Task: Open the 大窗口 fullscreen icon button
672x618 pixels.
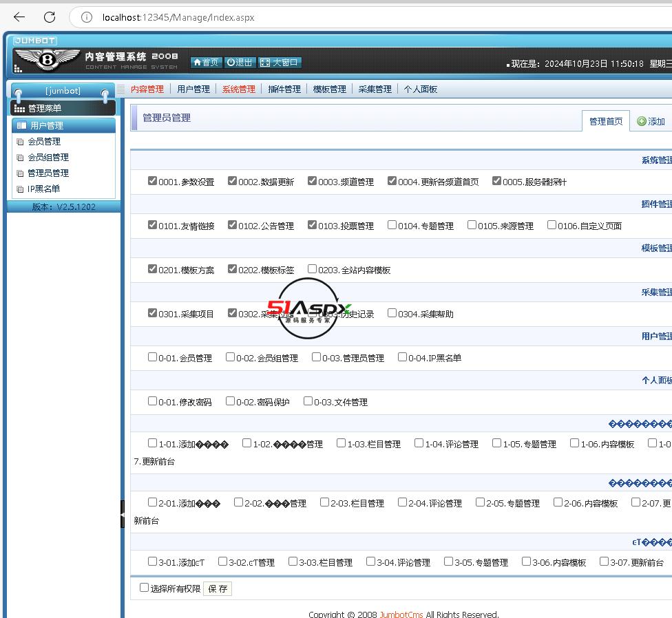Action: [265, 63]
